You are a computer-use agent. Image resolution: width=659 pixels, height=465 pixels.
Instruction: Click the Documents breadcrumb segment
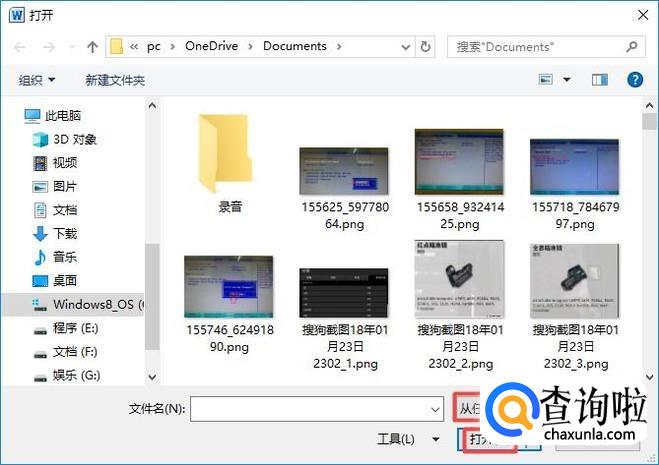(x=295, y=46)
